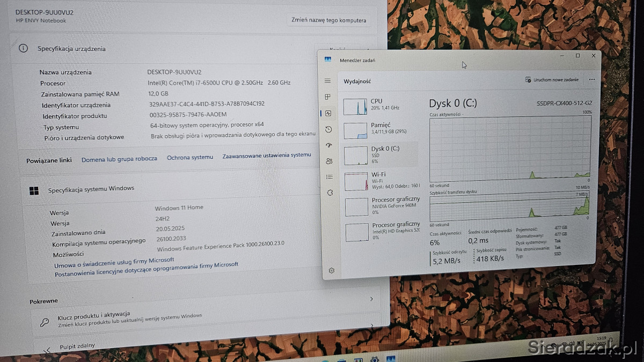The height and width of the screenshot is (362, 644).
Task: Click Uruchom nowe zadanie button
Action: tap(552, 80)
